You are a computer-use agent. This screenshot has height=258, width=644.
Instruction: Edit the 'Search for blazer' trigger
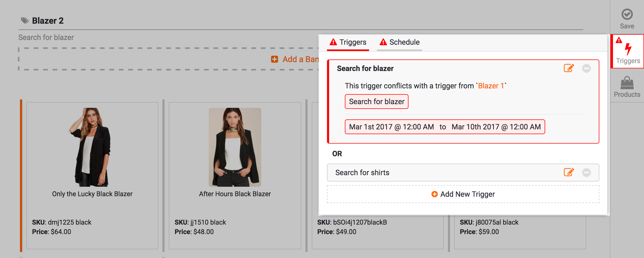tap(569, 68)
